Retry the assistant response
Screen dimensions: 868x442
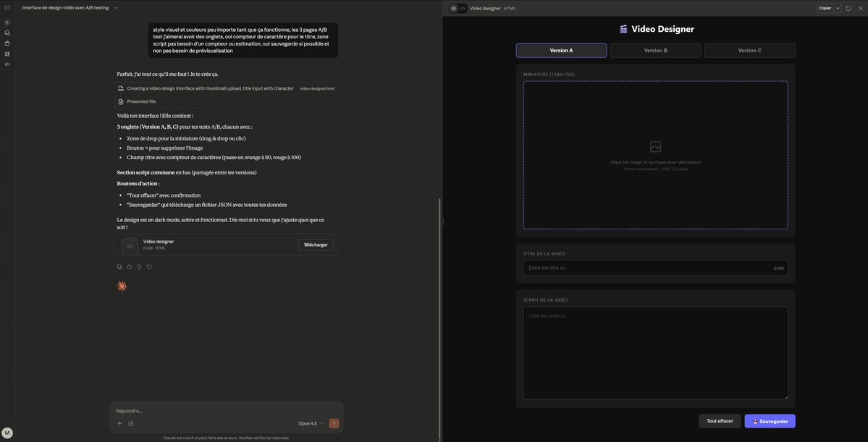(149, 267)
